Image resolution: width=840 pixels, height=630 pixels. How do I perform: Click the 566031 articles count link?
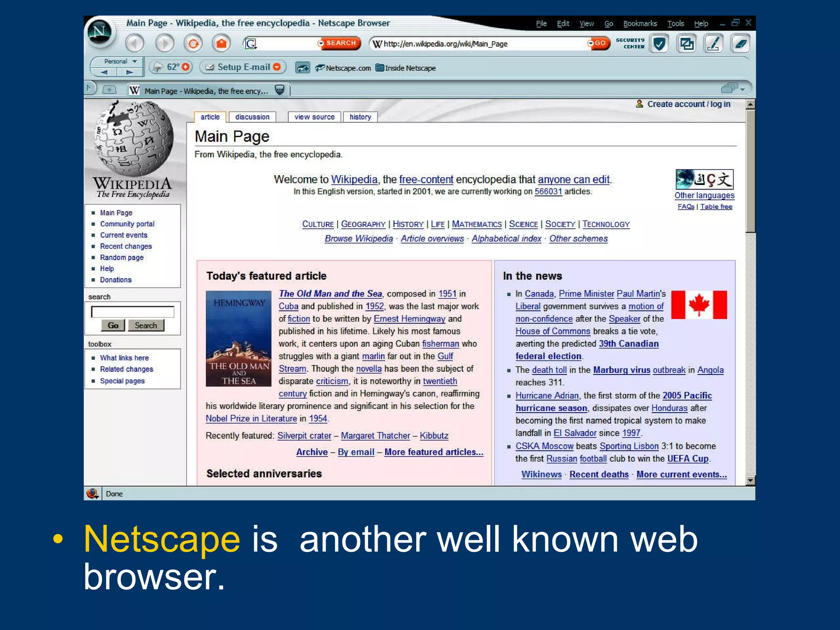tap(548, 192)
